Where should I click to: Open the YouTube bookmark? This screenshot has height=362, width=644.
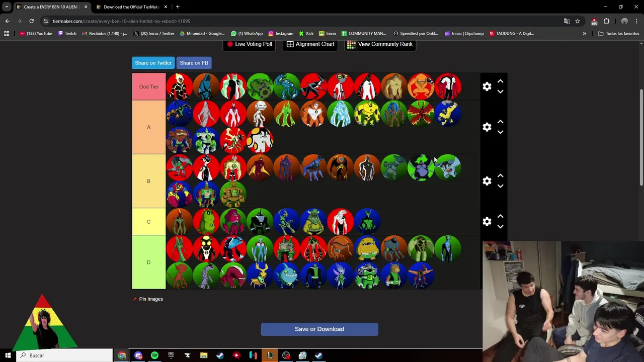(x=36, y=34)
